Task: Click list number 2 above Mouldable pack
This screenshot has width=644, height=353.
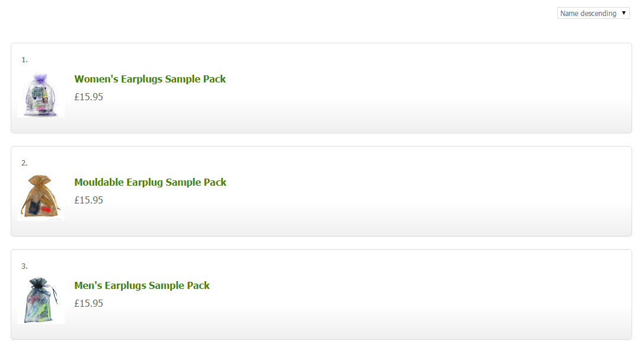Action: click(x=24, y=163)
